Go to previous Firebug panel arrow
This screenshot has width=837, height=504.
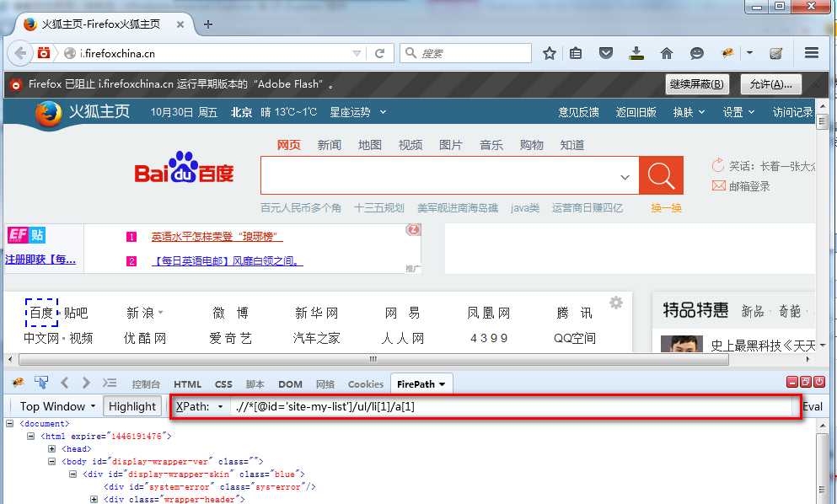coord(65,383)
